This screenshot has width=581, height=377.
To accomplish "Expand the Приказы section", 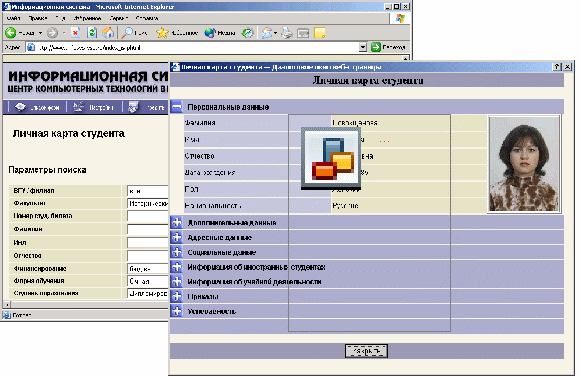I will 177,296.
